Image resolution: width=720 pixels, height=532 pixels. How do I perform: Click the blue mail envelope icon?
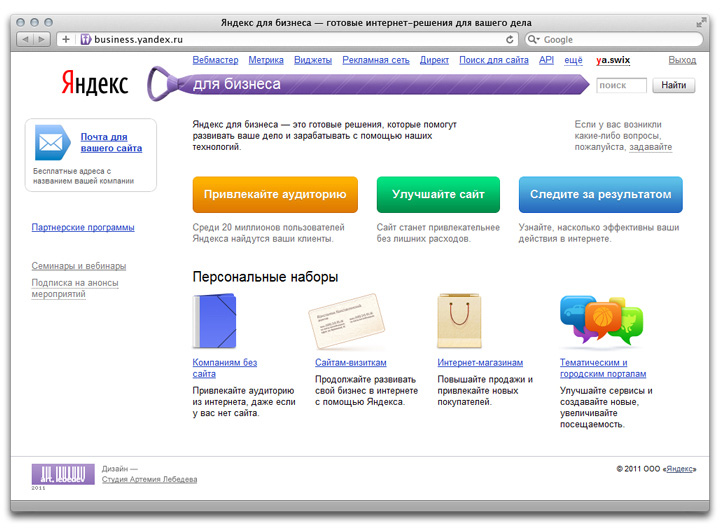[x=50, y=142]
